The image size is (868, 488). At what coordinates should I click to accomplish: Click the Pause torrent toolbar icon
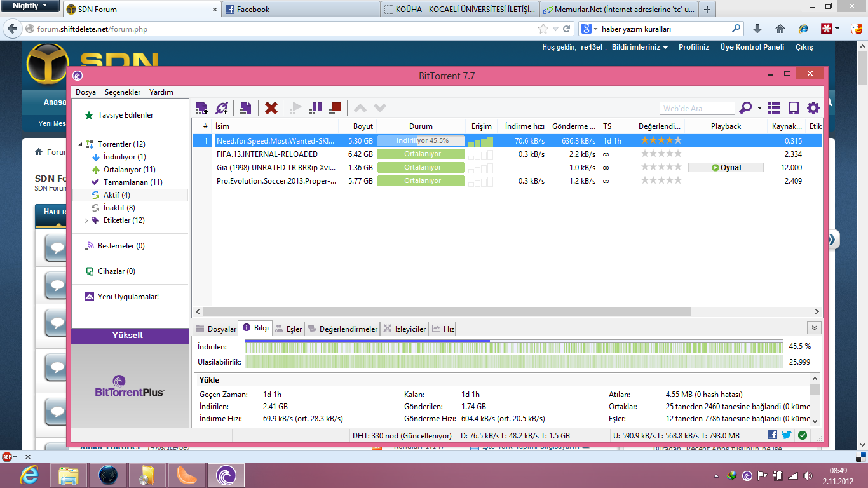315,108
